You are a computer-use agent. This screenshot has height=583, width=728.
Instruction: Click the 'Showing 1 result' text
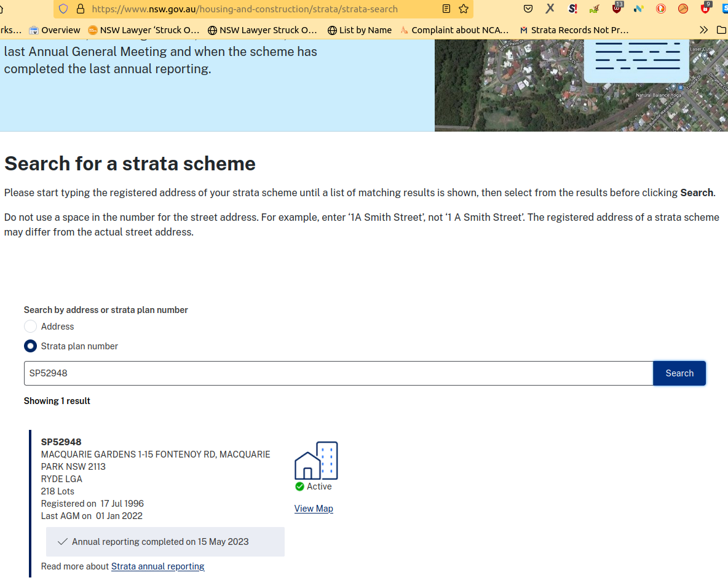(x=57, y=401)
